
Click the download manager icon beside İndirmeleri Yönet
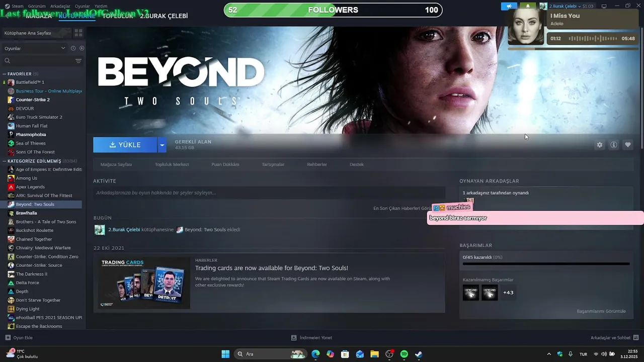click(294, 337)
